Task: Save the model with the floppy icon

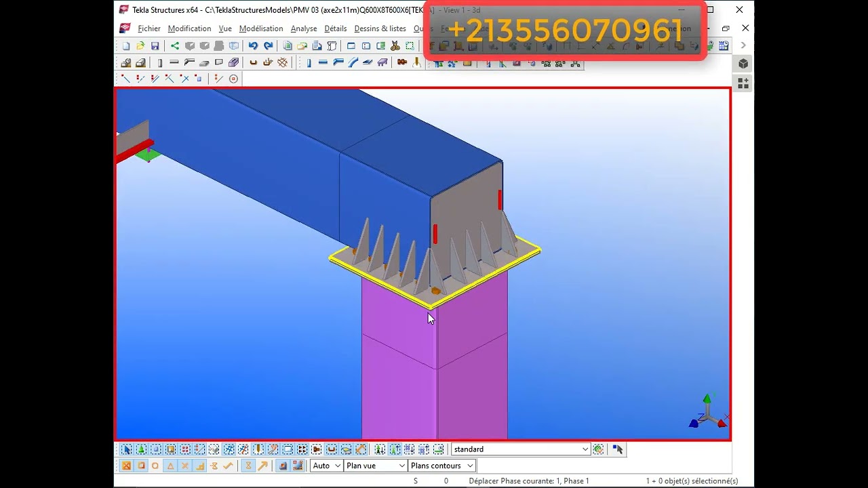Action: click(155, 46)
